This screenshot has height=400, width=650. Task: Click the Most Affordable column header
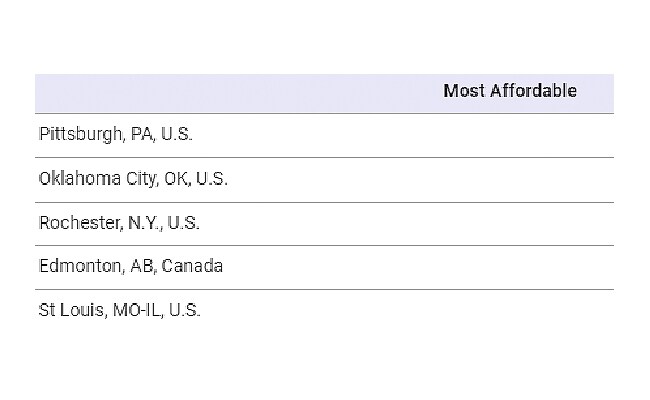pyautogui.click(x=509, y=91)
